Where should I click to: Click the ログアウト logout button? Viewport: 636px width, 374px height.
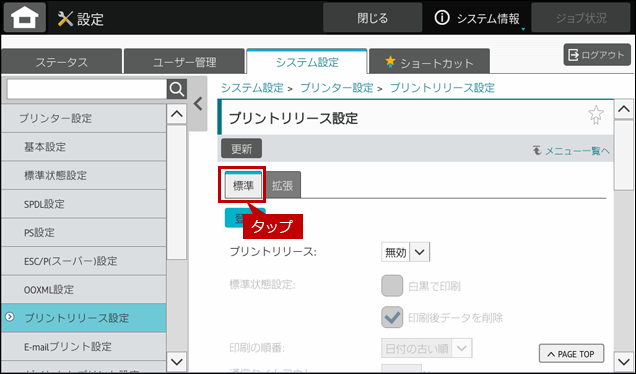[x=597, y=55]
